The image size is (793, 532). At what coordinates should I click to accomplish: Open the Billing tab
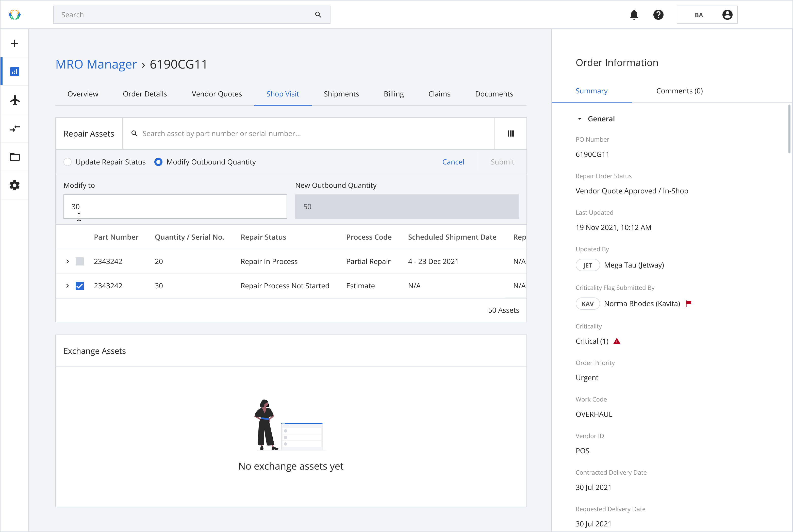pos(394,94)
